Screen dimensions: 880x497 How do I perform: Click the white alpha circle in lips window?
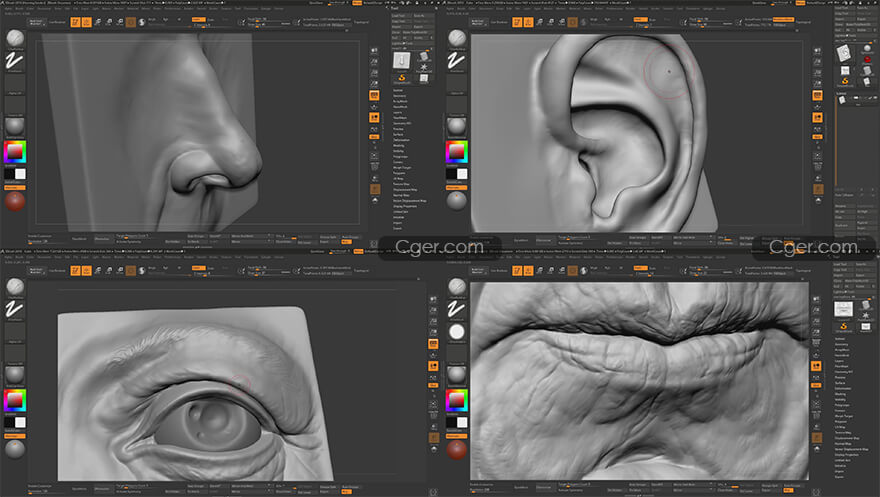click(456, 331)
